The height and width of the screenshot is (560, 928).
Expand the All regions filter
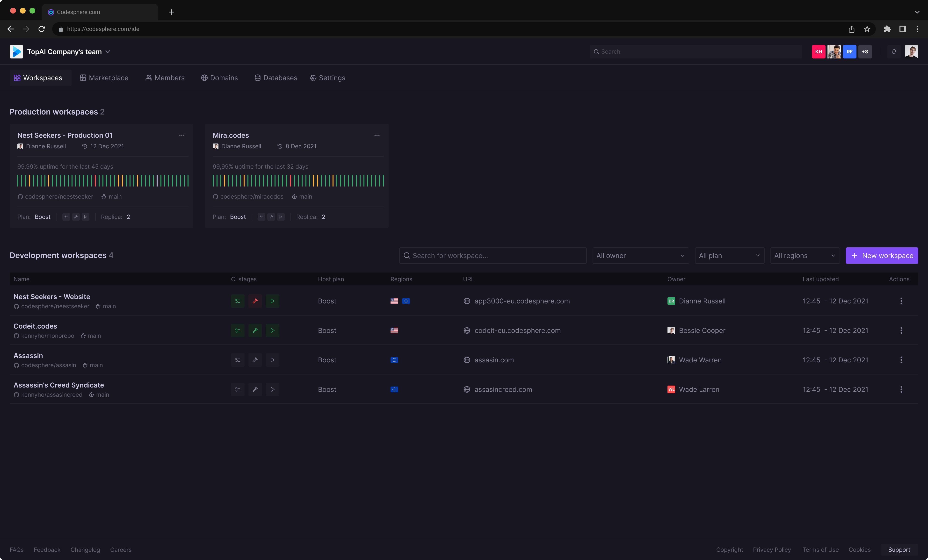point(805,255)
